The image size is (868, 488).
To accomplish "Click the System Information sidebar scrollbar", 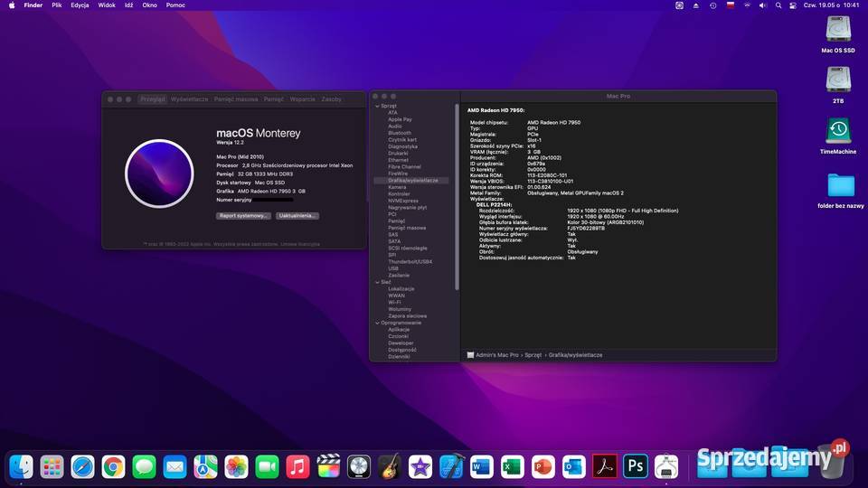I will [x=457, y=197].
